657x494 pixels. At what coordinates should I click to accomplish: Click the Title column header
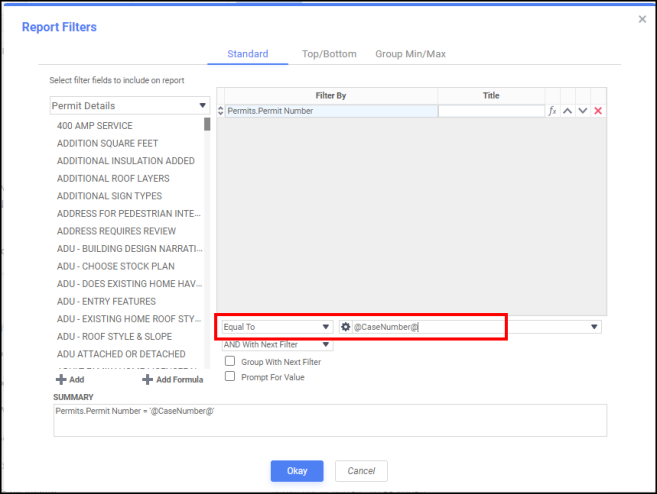pos(491,96)
